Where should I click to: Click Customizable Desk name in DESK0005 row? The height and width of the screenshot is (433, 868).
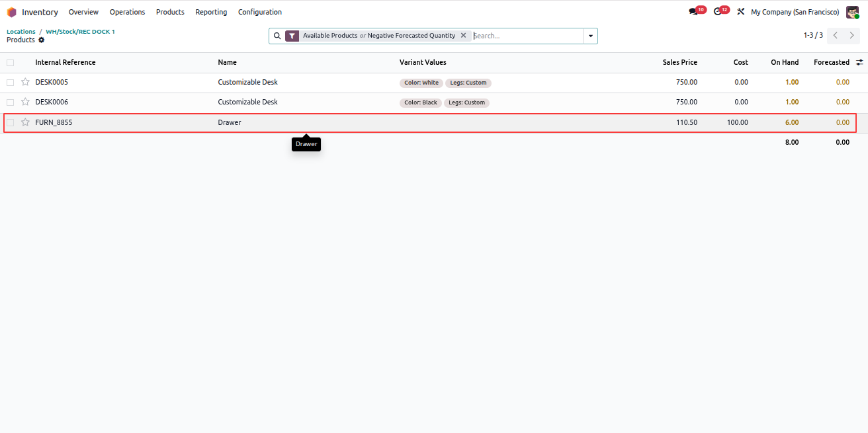click(247, 82)
